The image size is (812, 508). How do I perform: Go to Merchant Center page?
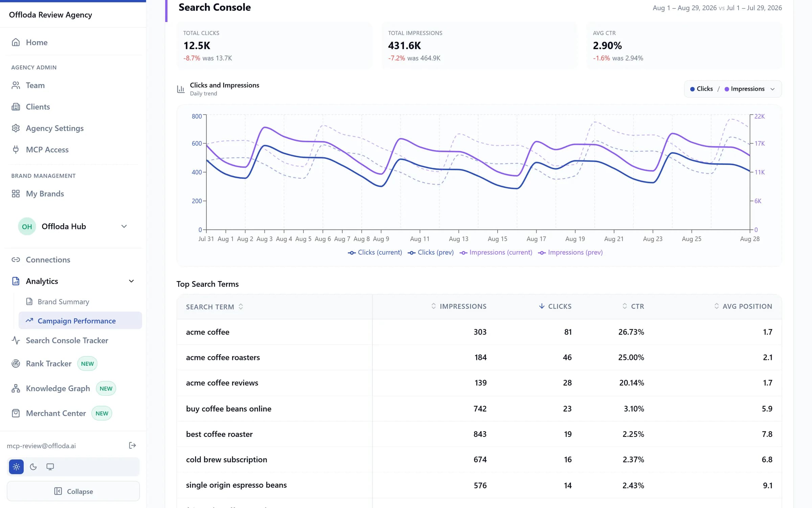click(56, 413)
